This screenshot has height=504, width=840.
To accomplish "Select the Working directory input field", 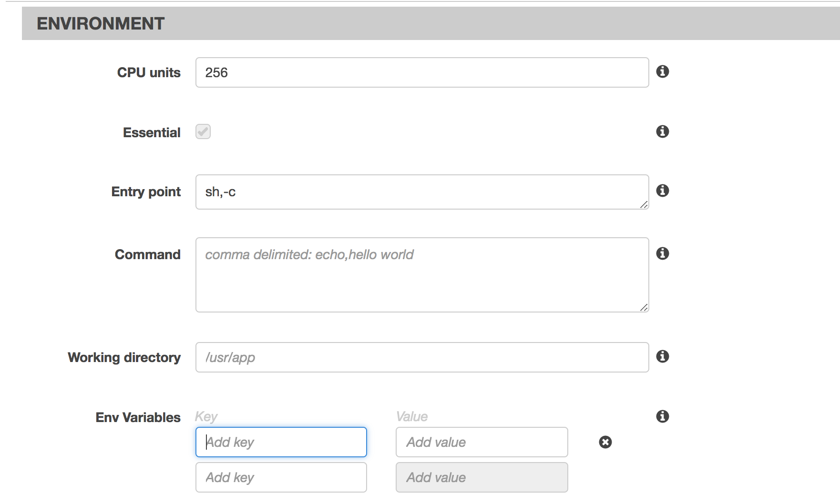I will coord(422,357).
